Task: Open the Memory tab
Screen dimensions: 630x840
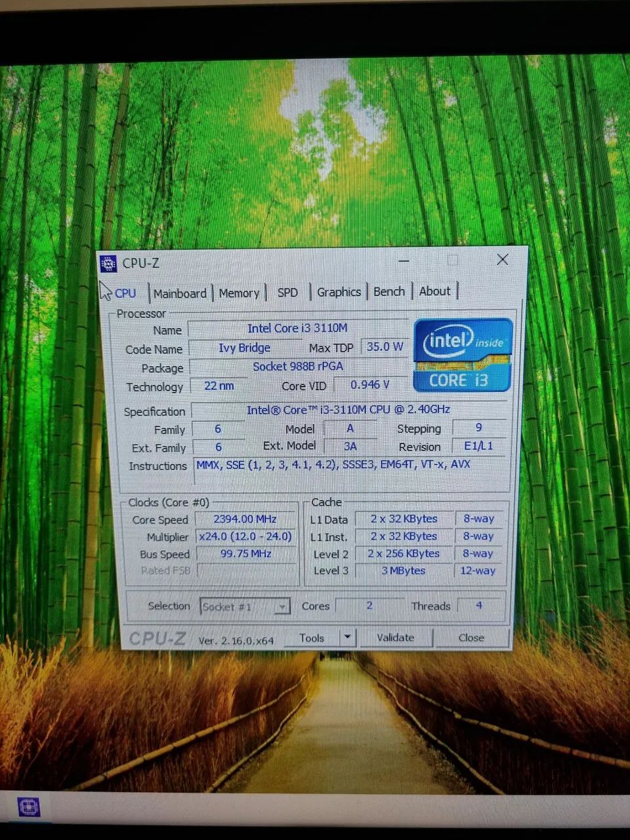Action: coord(239,293)
